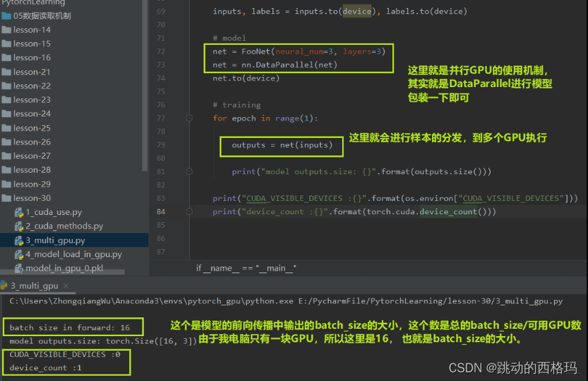Click gutter line number 79
The image size is (588, 381).
(161, 145)
